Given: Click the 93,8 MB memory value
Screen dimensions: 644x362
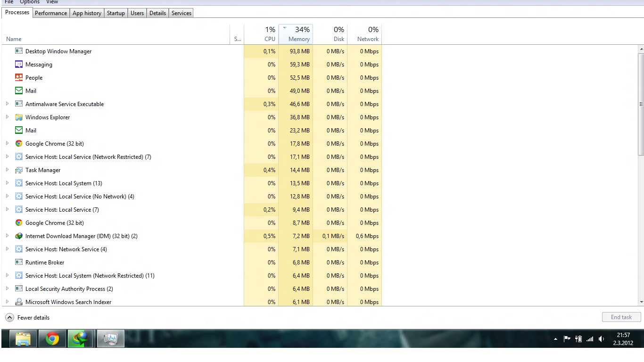Looking at the screenshot, I should coord(300,51).
